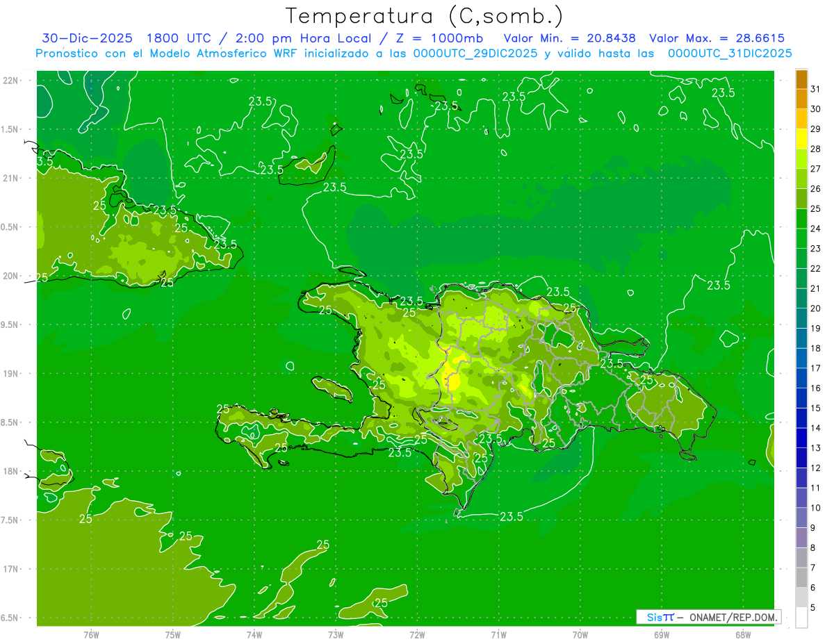Click the legend value "19" on color scale

815,328
